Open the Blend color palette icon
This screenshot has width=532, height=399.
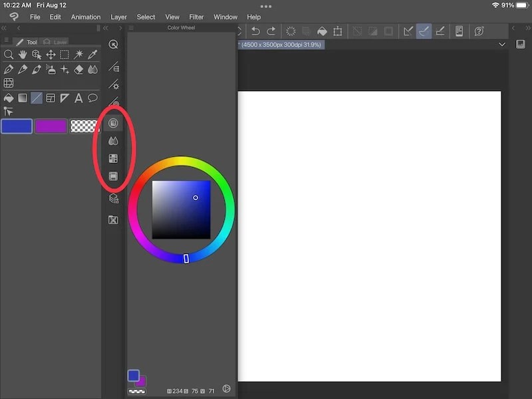pos(113,139)
